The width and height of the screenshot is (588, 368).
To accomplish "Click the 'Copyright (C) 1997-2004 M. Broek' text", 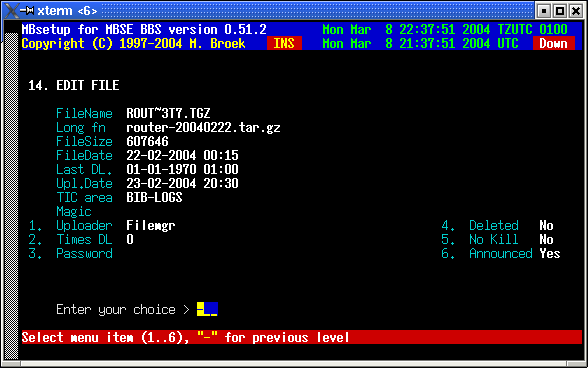I will (134, 44).
